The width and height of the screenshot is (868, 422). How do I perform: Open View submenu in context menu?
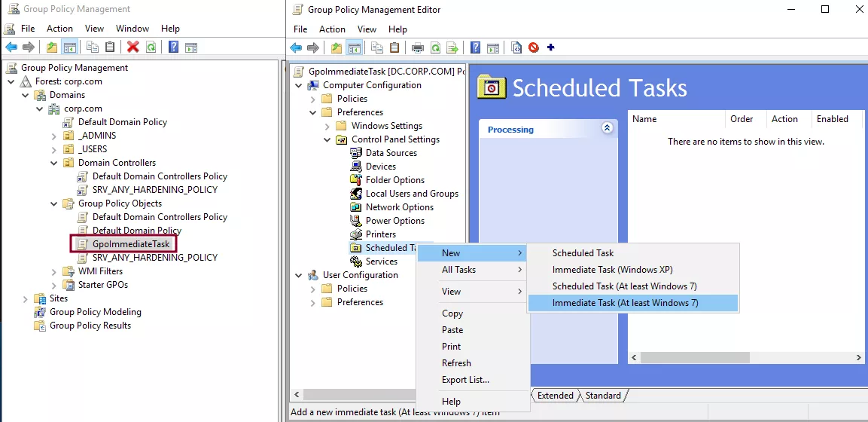(472, 292)
